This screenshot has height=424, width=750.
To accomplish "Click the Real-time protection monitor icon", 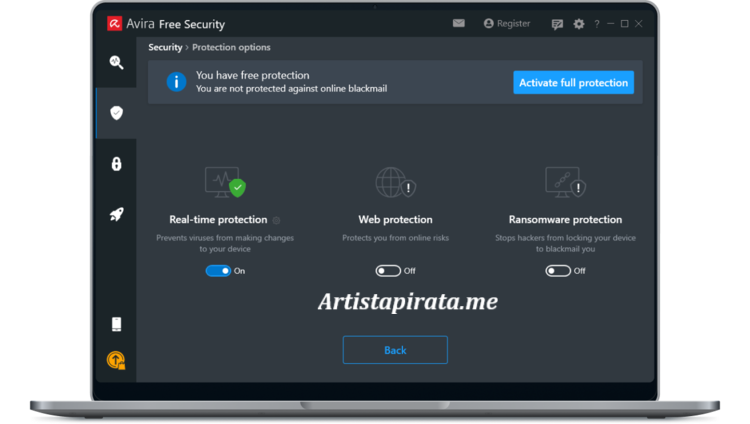I will coord(225,182).
